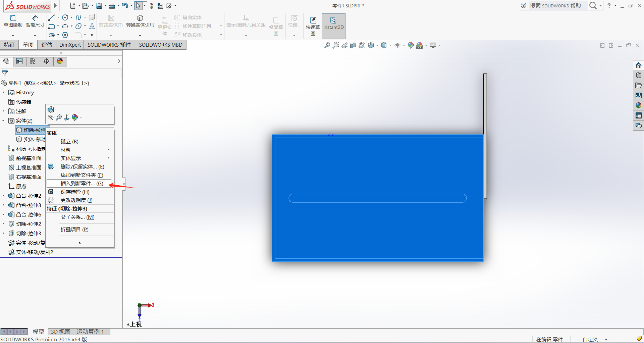This screenshot has width=644, height=343.
Task: Select the Spline sketch tool
Action: [x=78, y=17]
